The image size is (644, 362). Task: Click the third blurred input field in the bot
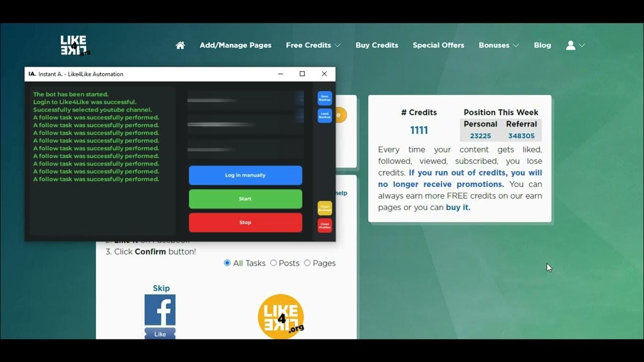click(x=246, y=149)
